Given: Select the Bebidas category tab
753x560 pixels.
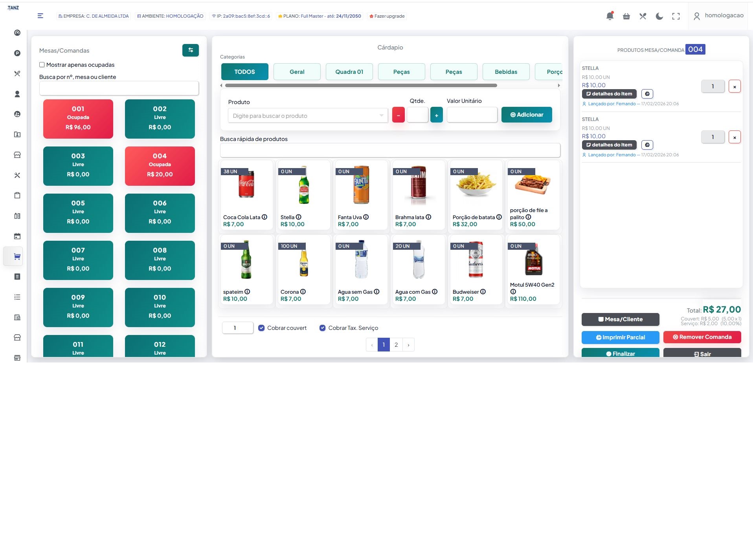Looking at the screenshot, I should click(x=506, y=72).
